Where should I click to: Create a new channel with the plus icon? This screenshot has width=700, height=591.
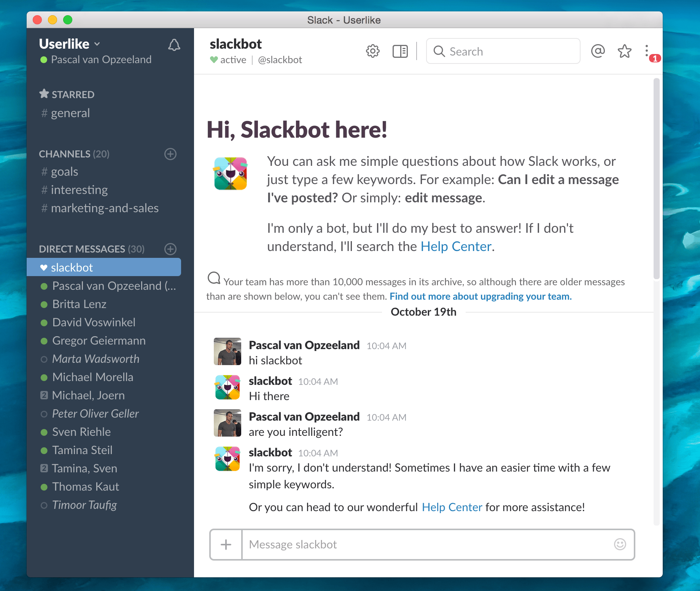pos(170,154)
